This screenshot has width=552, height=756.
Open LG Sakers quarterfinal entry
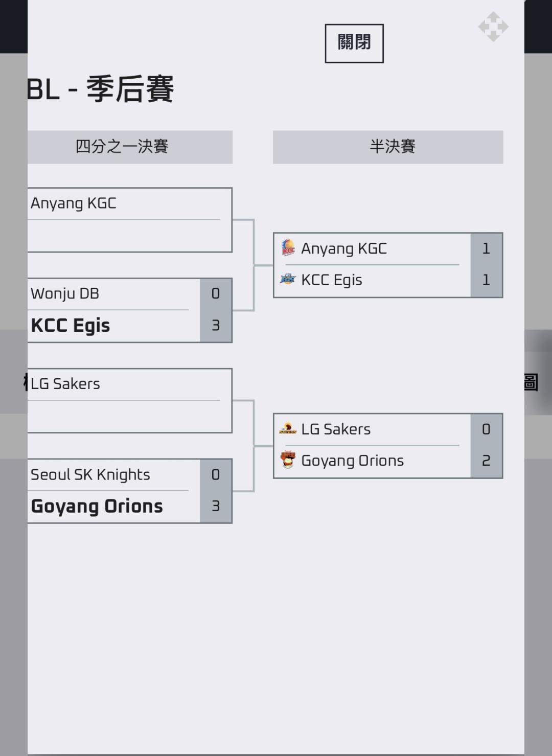(x=65, y=384)
